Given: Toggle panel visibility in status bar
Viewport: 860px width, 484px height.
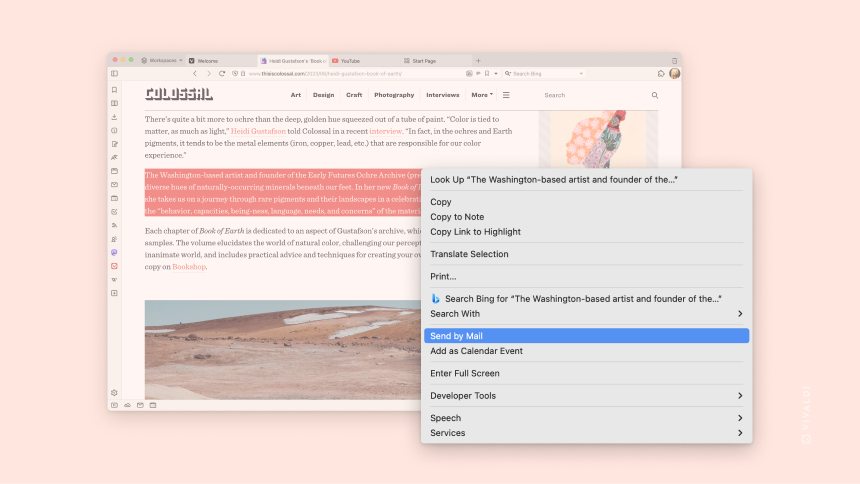Looking at the screenshot, I should (114, 406).
